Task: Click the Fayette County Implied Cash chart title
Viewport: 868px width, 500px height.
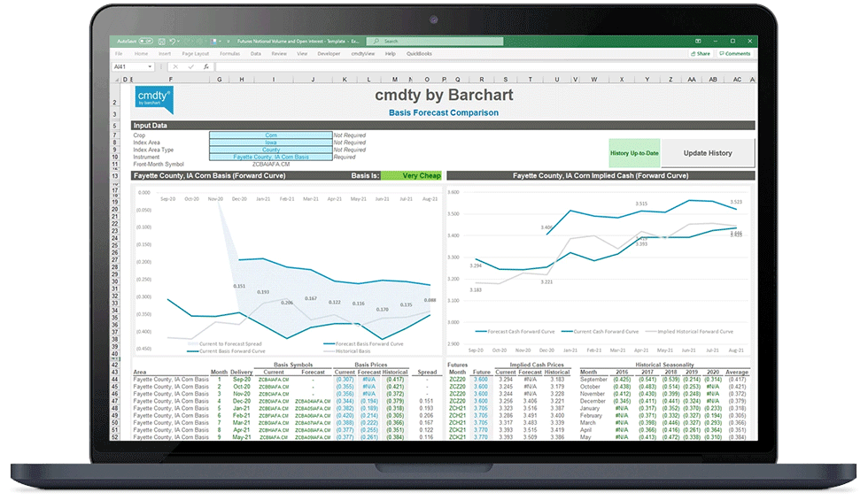Action: 601,176
